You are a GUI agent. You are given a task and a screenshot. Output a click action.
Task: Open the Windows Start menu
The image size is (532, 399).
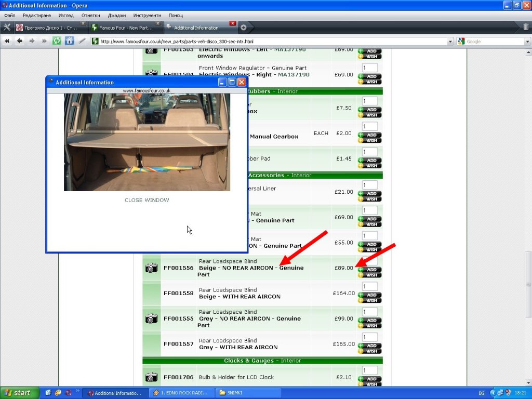[x=20, y=393]
